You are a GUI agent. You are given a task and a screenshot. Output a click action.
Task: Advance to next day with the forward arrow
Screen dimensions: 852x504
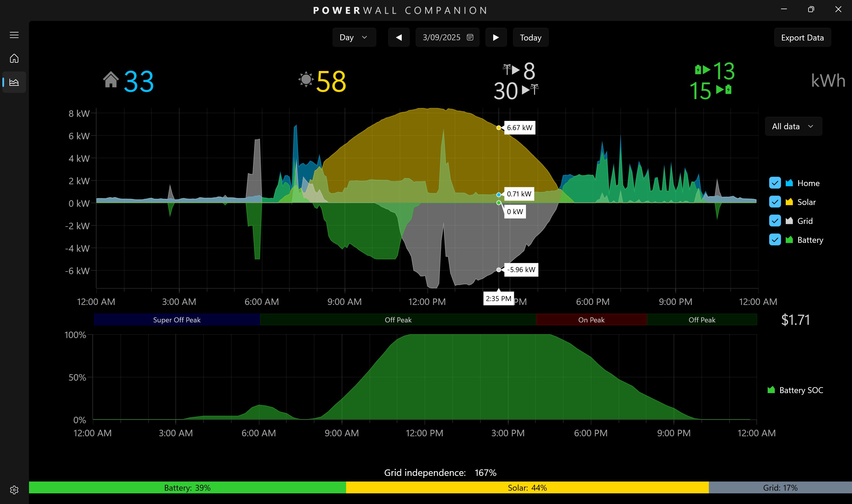click(496, 37)
